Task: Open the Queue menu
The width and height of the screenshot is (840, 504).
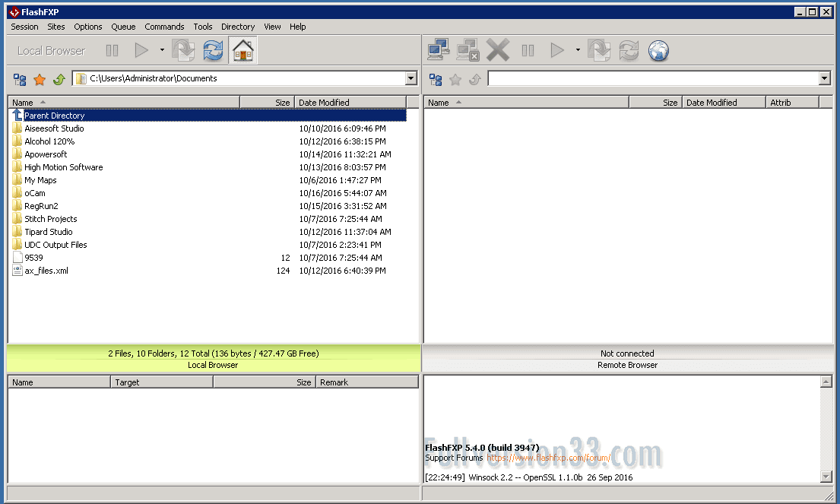Action: 123,27
